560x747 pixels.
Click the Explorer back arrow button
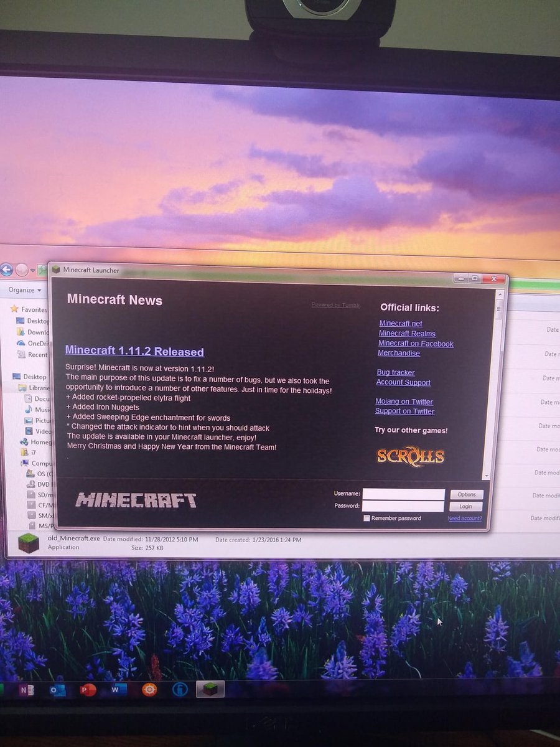6,270
